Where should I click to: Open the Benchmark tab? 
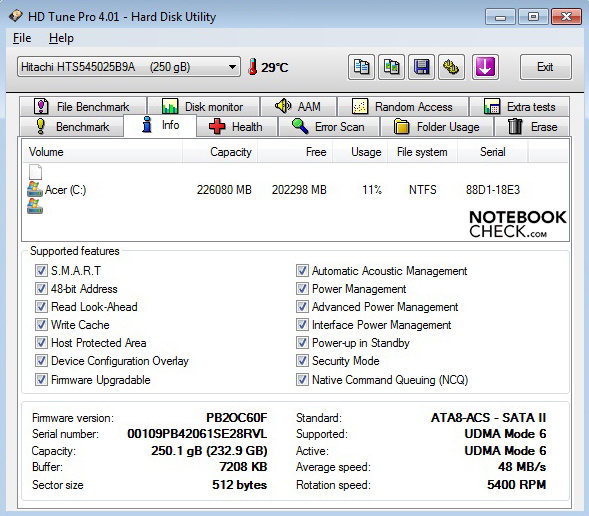point(72,127)
